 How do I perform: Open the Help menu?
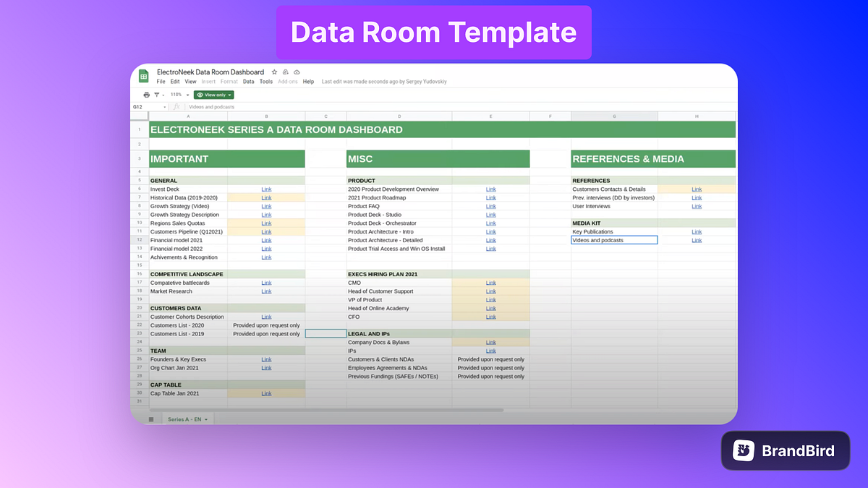308,82
